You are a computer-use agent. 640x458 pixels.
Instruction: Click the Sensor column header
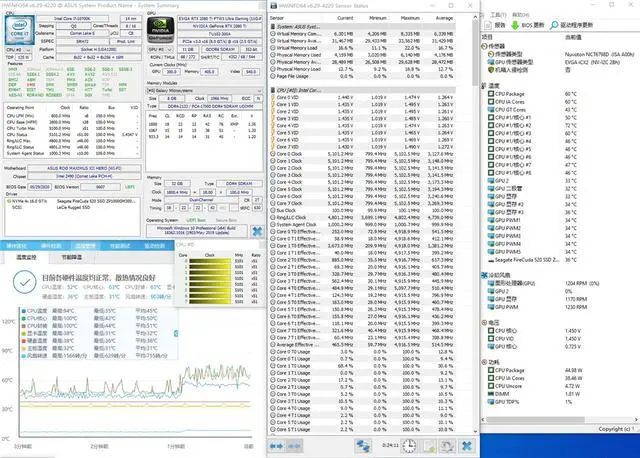pos(277,18)
